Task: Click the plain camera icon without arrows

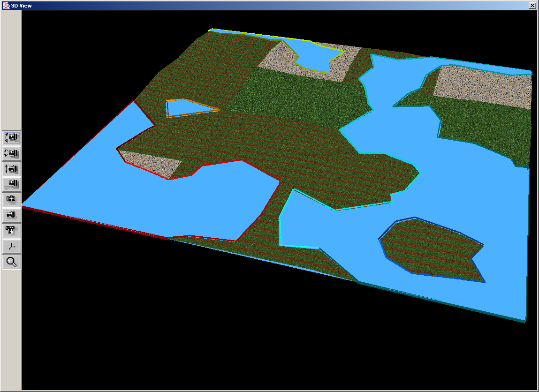Action: 12,215
